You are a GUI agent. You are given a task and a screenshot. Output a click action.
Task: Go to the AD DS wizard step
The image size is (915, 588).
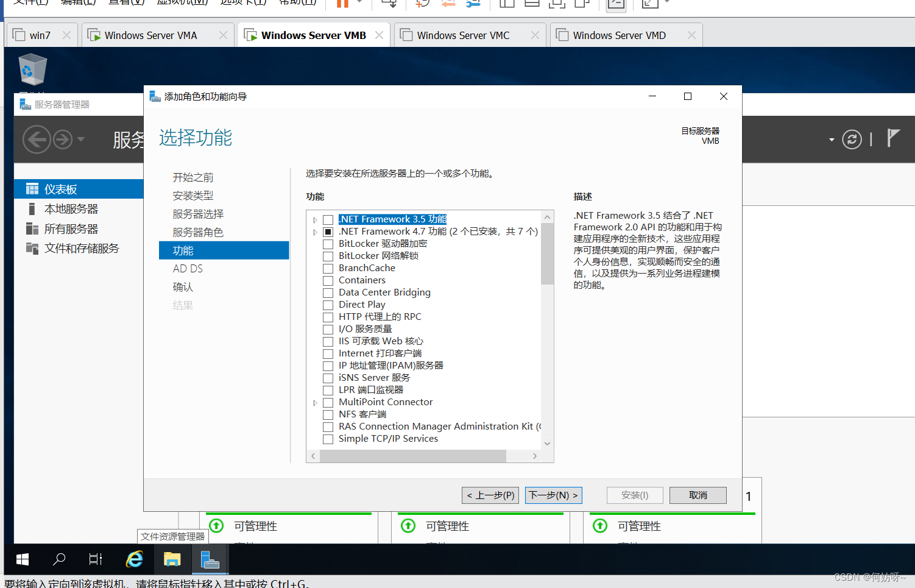[188, 269]
